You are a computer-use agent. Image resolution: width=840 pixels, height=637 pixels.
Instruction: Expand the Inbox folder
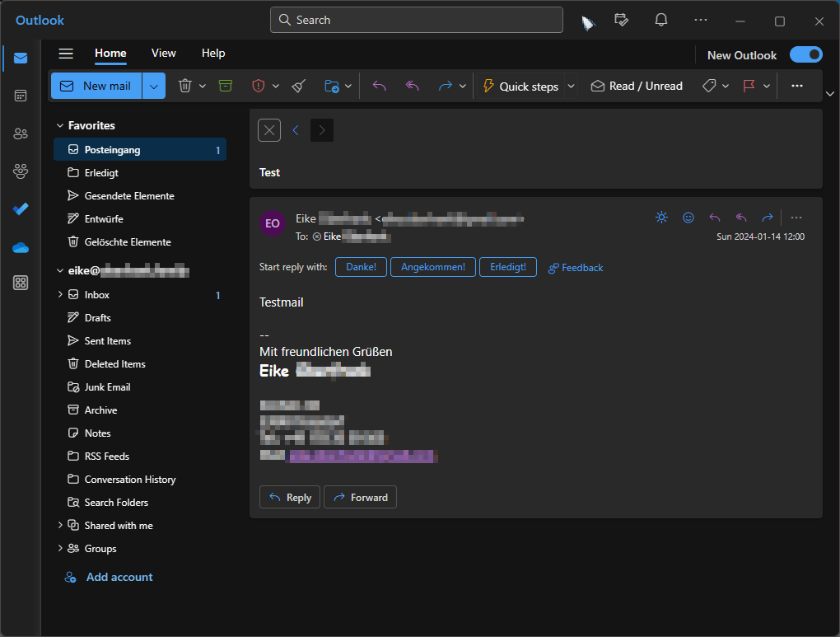click(x=60, y=294)
